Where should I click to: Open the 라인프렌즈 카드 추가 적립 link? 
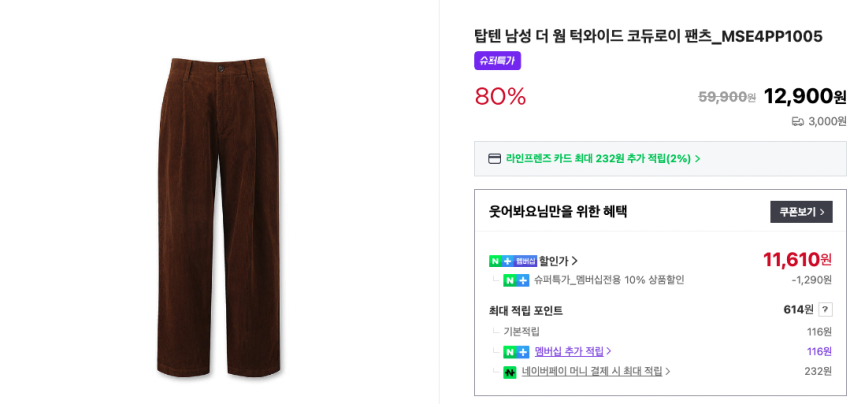click(597, 158)
